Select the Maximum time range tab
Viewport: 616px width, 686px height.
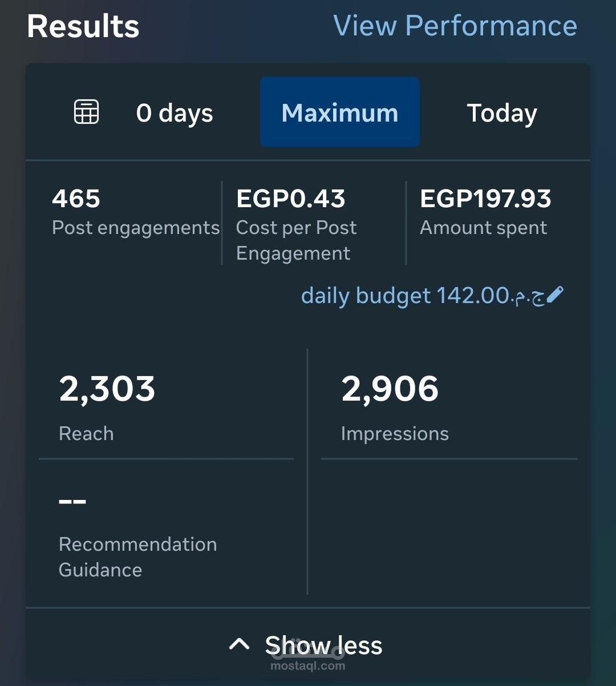click(x=340, y=112)
